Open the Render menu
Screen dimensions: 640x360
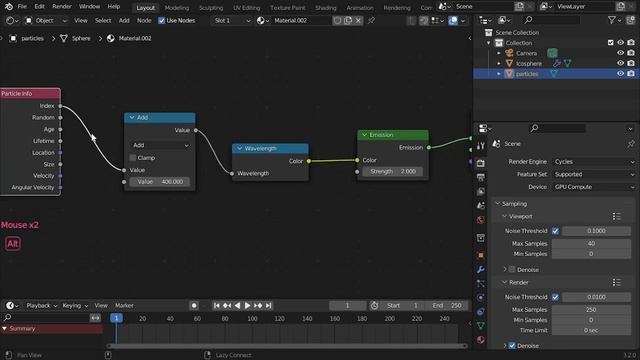62,7
